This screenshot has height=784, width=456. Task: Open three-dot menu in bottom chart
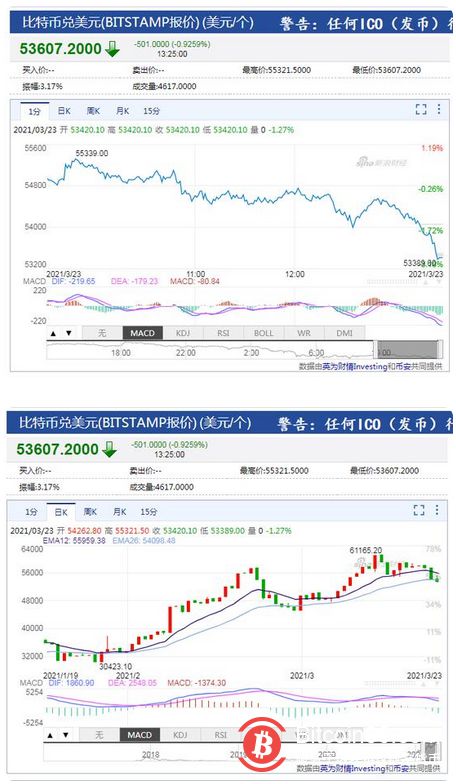click(x=436, y=510)
